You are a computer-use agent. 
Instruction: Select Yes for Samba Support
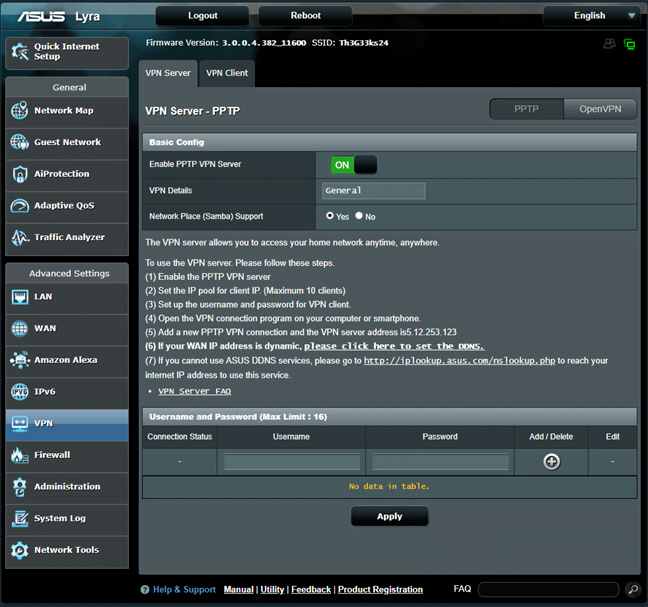pyautogui.click(x=330, y=215)
